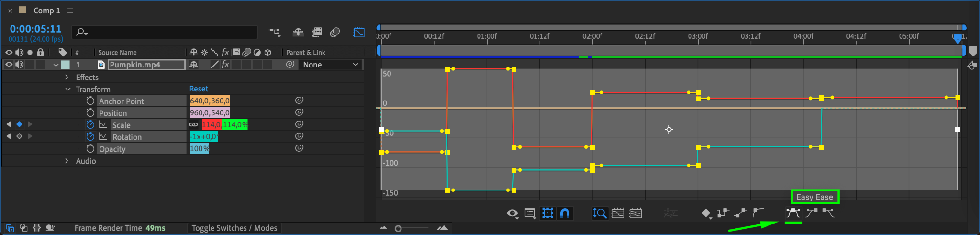Screen dimensions: 980x235
Task: Open the Comp 1 panel menu
Action: 70,11
